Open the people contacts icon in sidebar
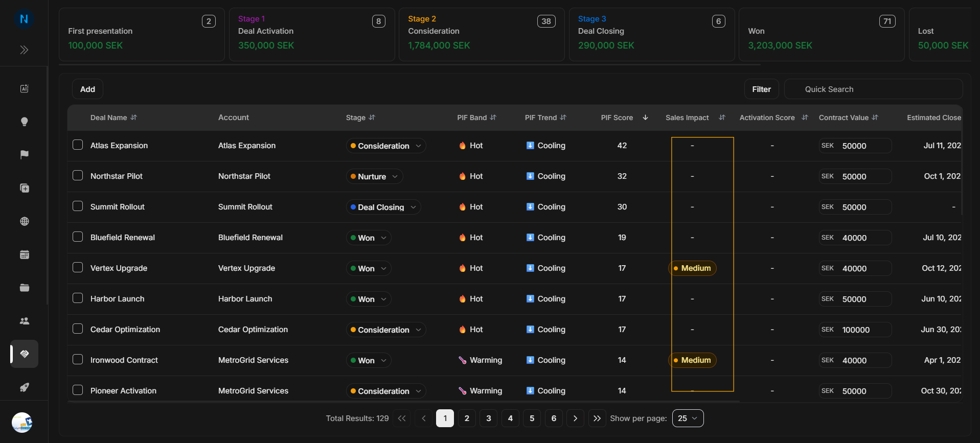The width and height of the screenshot is (980, 443). [x=24, y=321]
